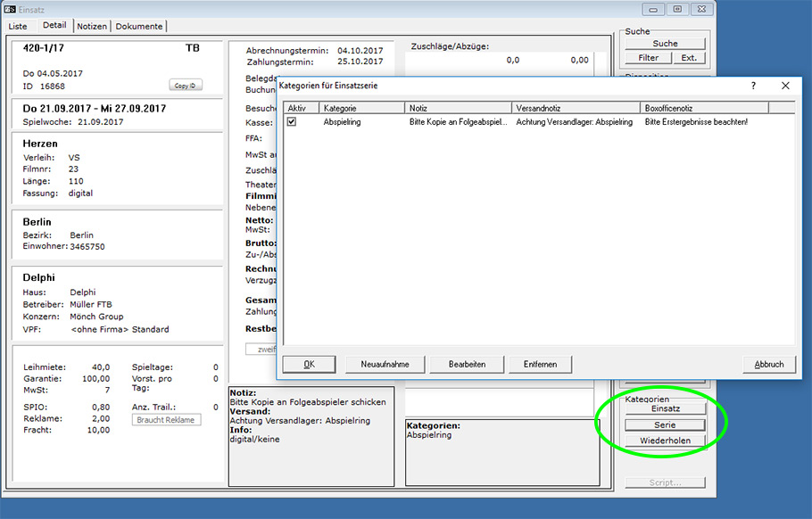Click OK in the Kategorien dialog
Screen dimensions: 812x519
tap(309, 364)
